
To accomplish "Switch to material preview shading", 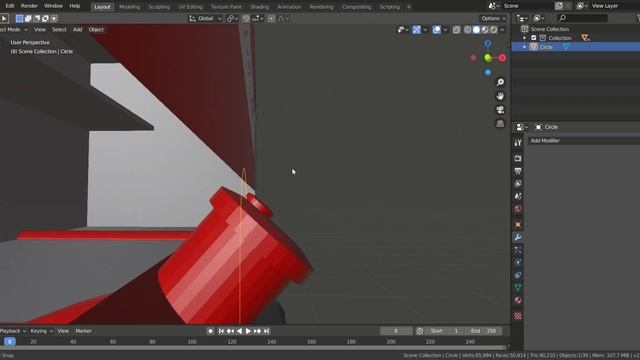I will point(485,30).
